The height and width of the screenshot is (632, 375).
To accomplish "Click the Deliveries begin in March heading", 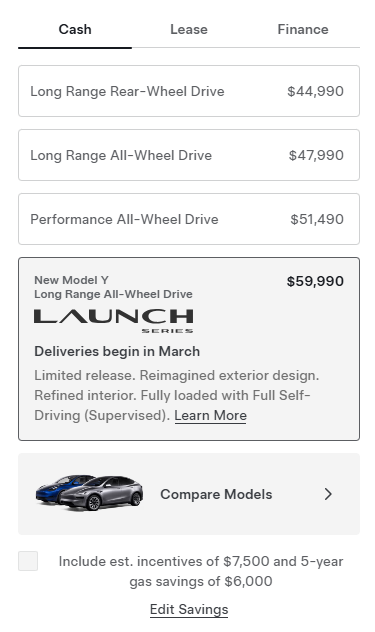I will tap(117, 351).
